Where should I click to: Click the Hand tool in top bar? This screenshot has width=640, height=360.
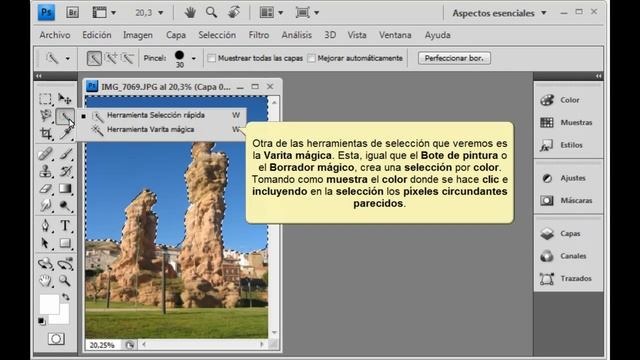click(x=190, y=13)
